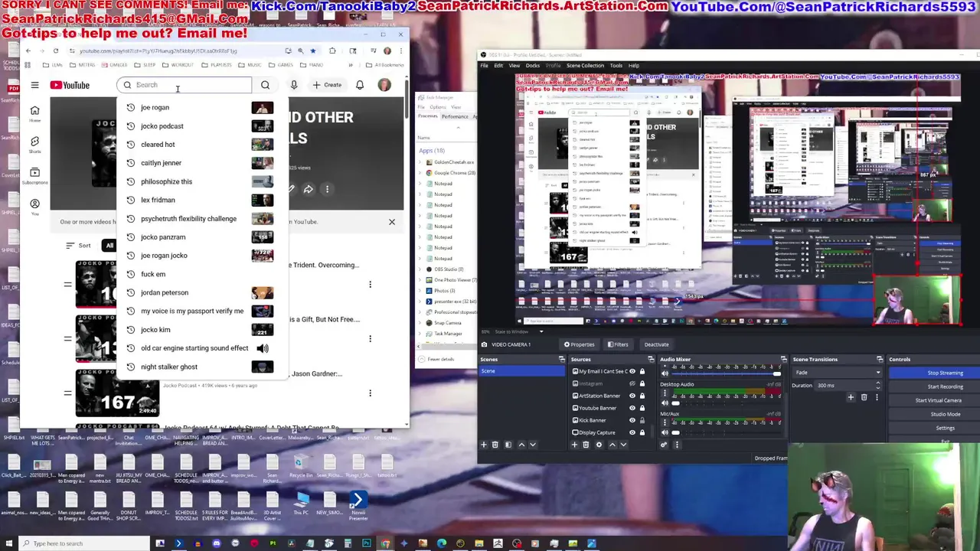The width and height of the screenshot is (980, 551).
Task: Add a new scene in OBS
Action: [x=483, y=445]
